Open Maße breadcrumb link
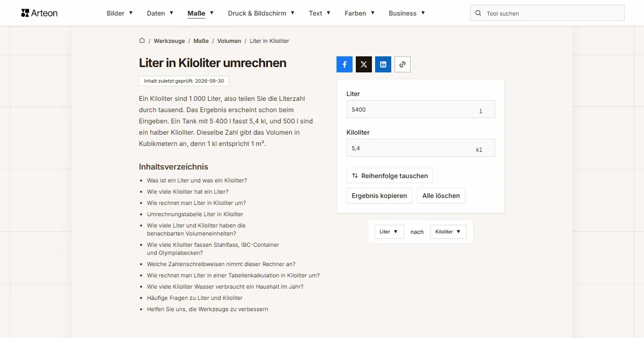Viewport: 644px width, 338px height. point(201,41)
